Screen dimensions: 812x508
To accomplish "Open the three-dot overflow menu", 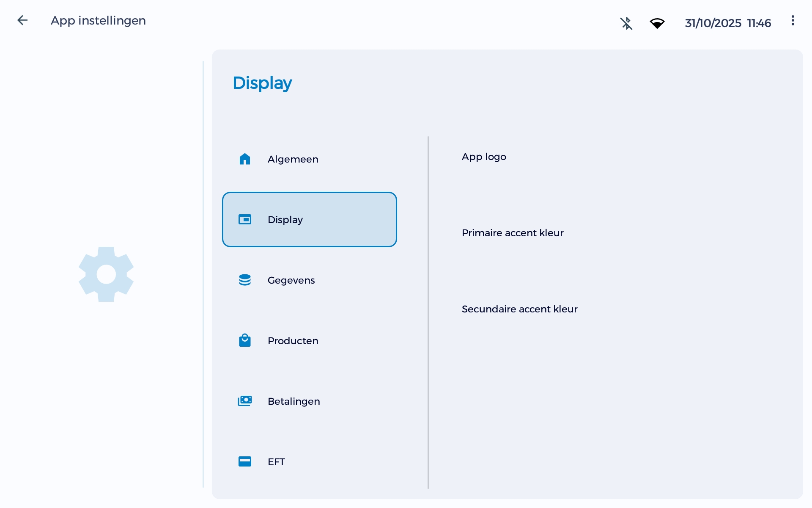I will 793,21.
